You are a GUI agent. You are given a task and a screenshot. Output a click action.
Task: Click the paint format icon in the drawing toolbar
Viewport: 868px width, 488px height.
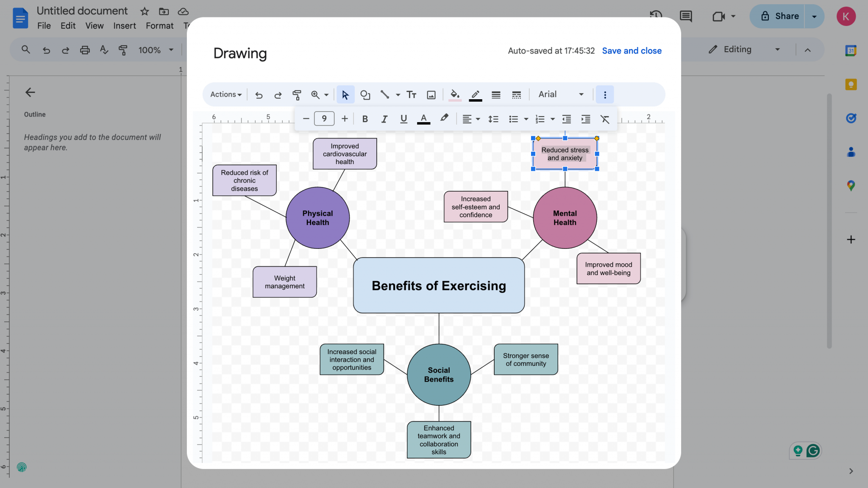[297, 95]
